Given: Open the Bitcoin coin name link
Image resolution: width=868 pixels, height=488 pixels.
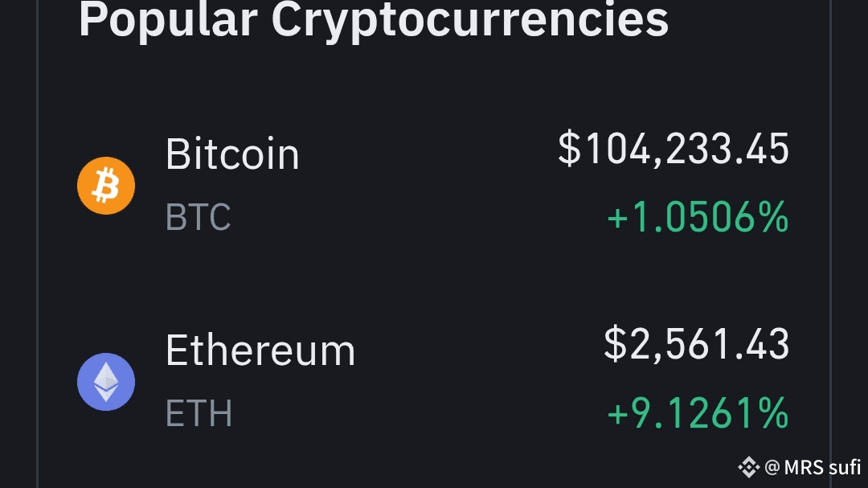Looking at the screenshot, I should (232, 154).
